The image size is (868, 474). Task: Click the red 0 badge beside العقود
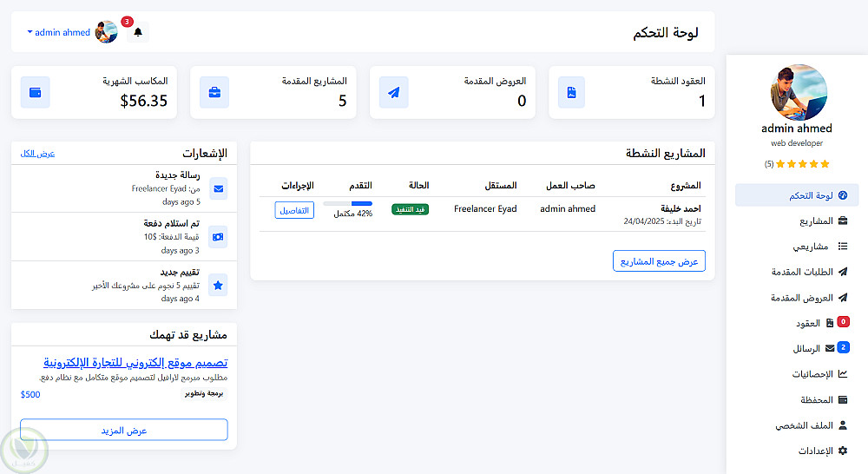(843, 321)
